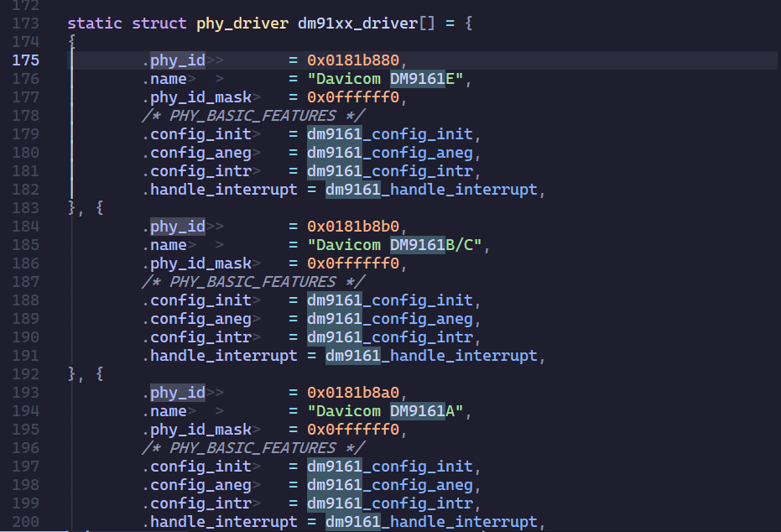Click the struct keyword on line 173

click(159, 23)
